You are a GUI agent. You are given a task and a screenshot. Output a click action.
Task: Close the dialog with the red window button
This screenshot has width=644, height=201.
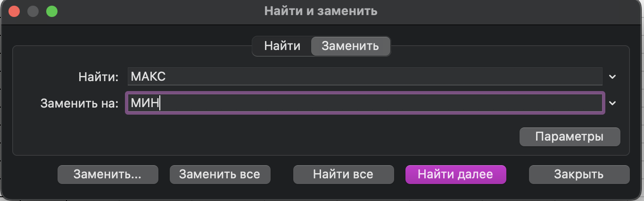pos(14,11)
